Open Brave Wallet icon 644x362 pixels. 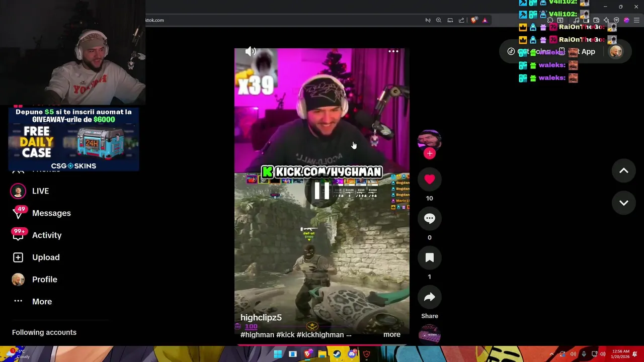pyautogui.click(x=596, y=20)
